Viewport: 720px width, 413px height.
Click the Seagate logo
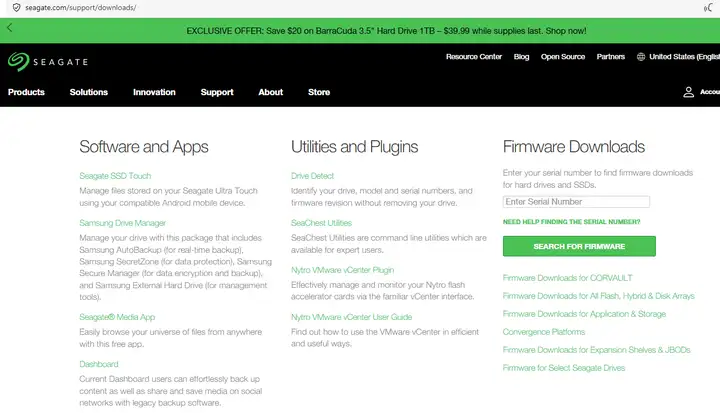pyautogui.click(x=48, y=62)
